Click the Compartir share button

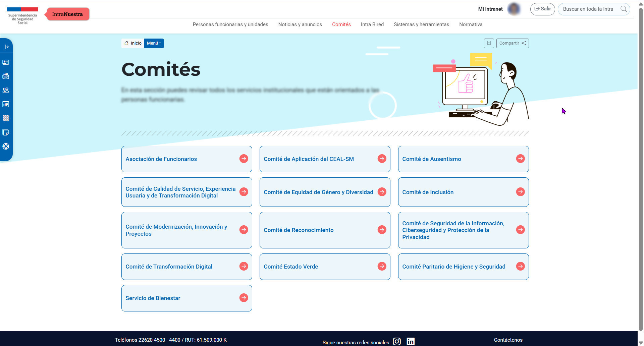pos(512,43)
